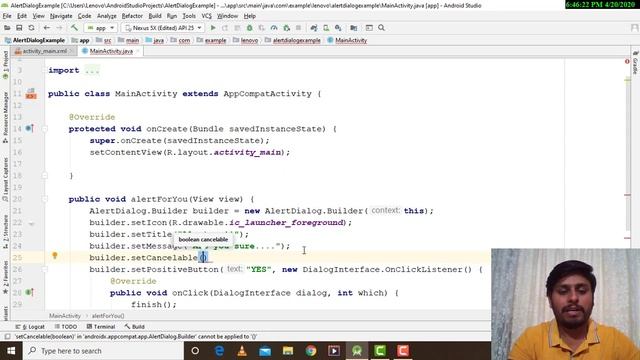Click the override gutter icon on line 14
640x360 pixels.
click(x=29, y=129)
